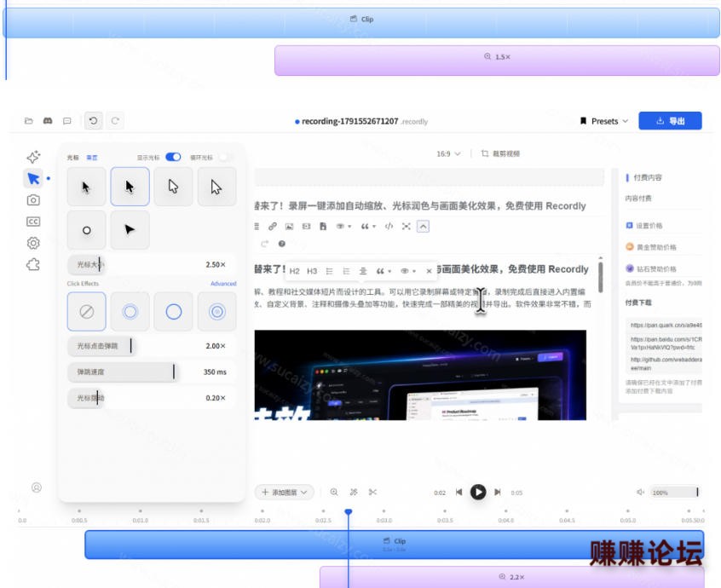Open the 16:9 aspect ratio dropdown
Image resolution: width=721 pixels, height=588 pixels.
click(448, 153)
